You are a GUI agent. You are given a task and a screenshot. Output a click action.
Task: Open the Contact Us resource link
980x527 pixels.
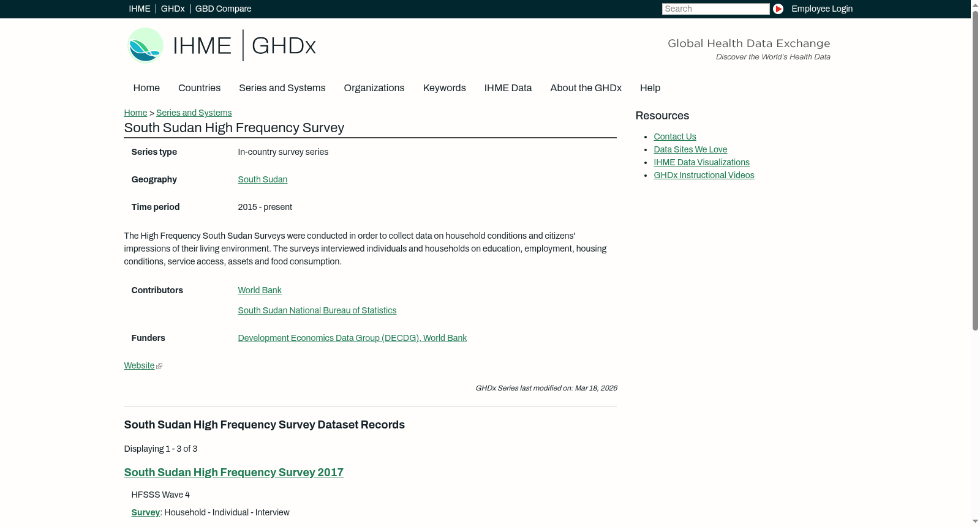tap(675, 136)
